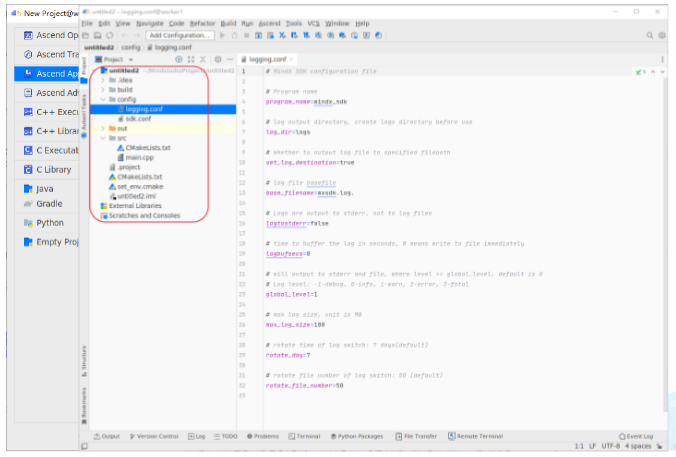
Task: Open the Ascend menu
Action: [x=269, y=23]
